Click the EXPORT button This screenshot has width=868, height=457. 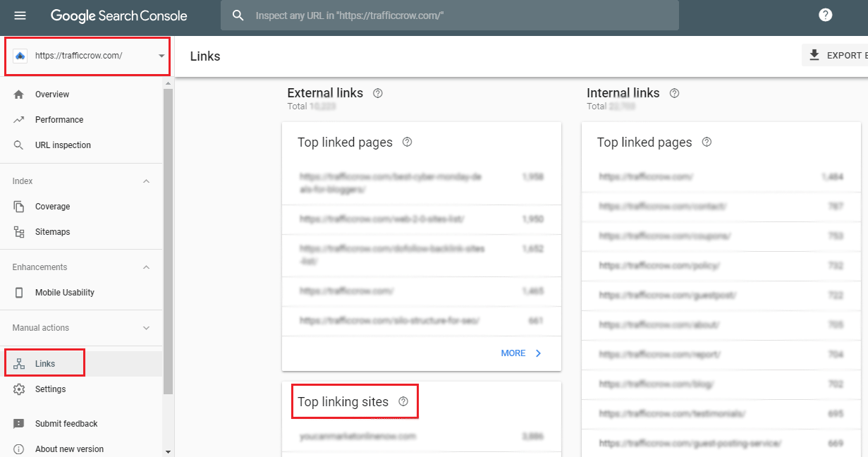[x=836, y=55]
